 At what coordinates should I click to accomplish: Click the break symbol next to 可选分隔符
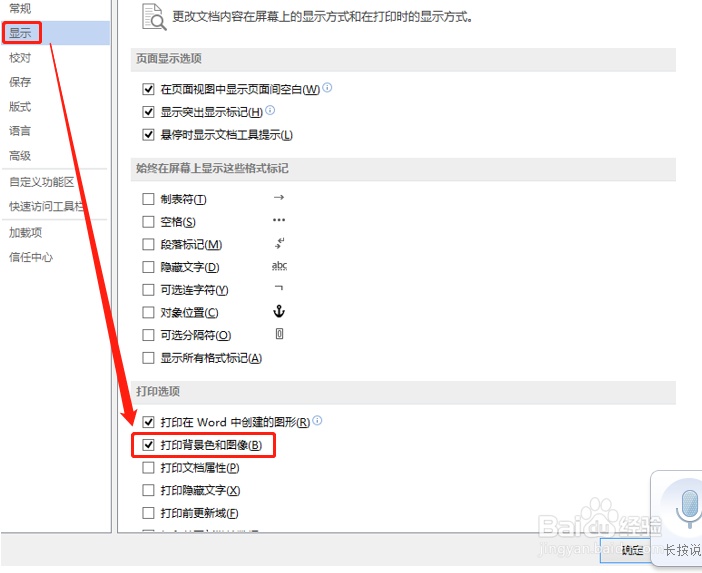279,334
